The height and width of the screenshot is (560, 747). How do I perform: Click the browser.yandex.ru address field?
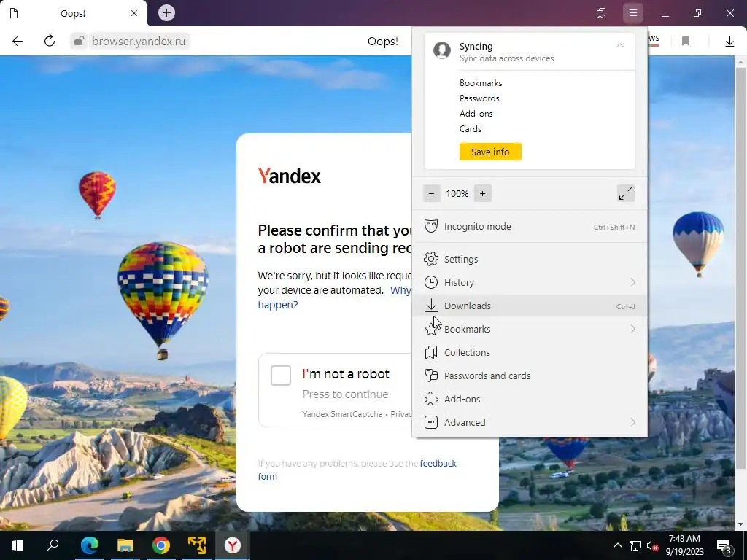(x=138, y=42)
